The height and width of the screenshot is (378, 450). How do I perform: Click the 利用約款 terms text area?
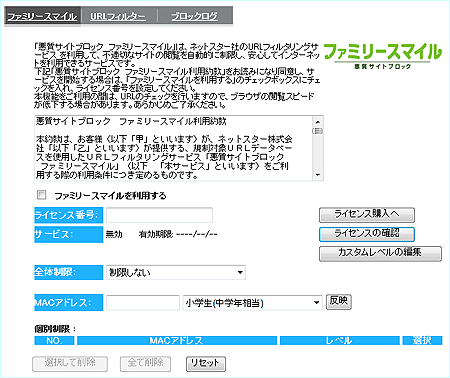173,148
